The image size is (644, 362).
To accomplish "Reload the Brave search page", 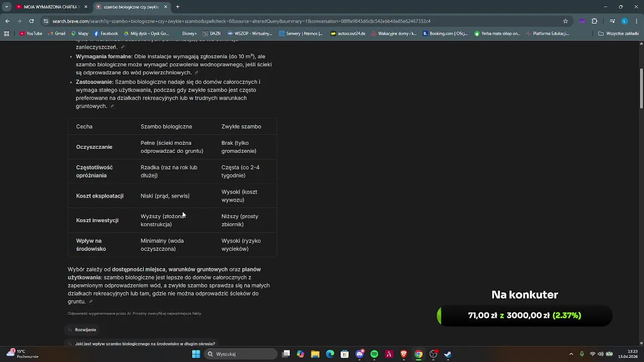I will pyautogui.click(x=31, y=21).
